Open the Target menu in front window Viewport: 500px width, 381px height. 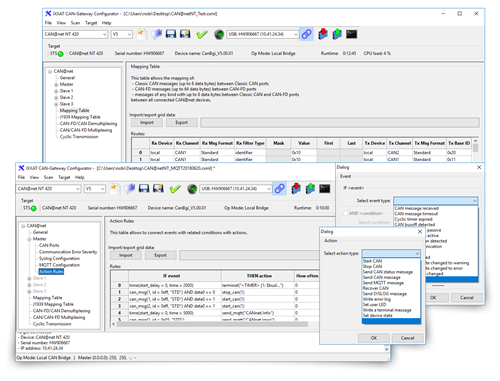(x=64, y=177)
